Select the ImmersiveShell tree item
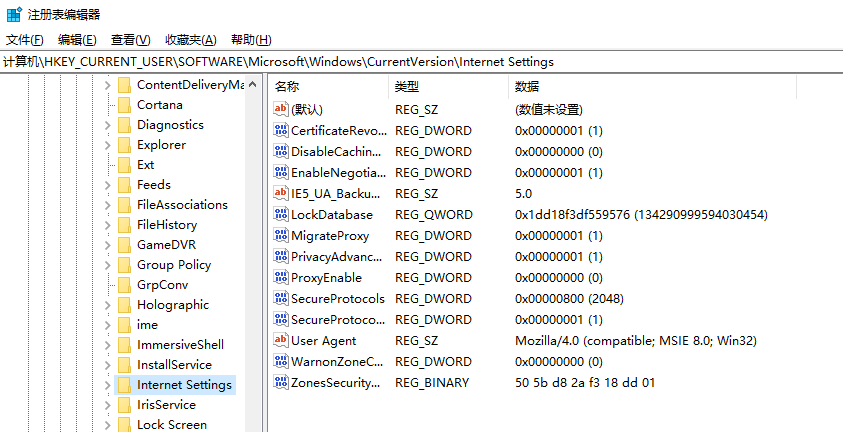843x432 pixels. 180,344
